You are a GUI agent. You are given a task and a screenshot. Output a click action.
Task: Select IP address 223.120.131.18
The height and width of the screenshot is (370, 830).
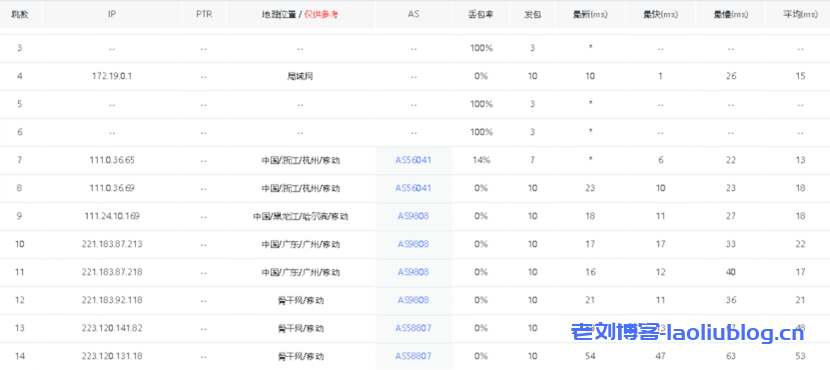(112, 356)
